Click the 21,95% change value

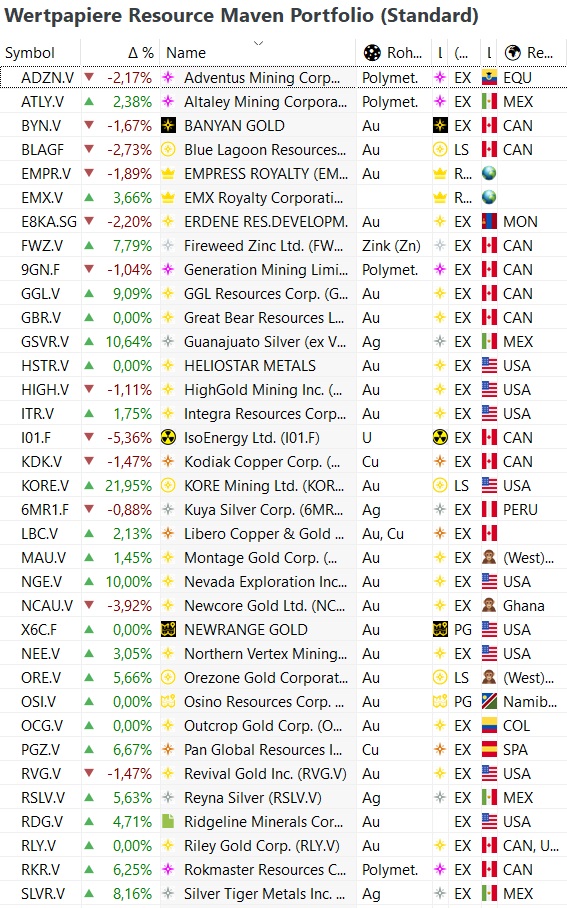[128, 486]
